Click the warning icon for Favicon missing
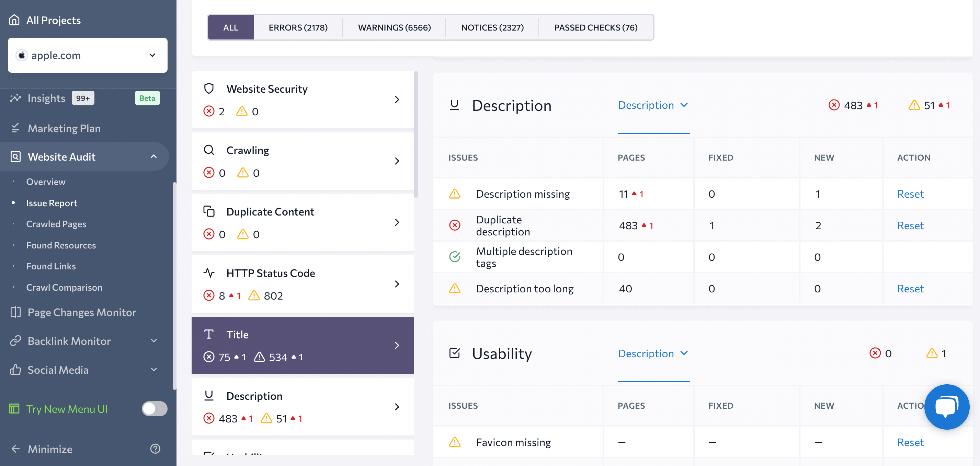 coord(455,442)
